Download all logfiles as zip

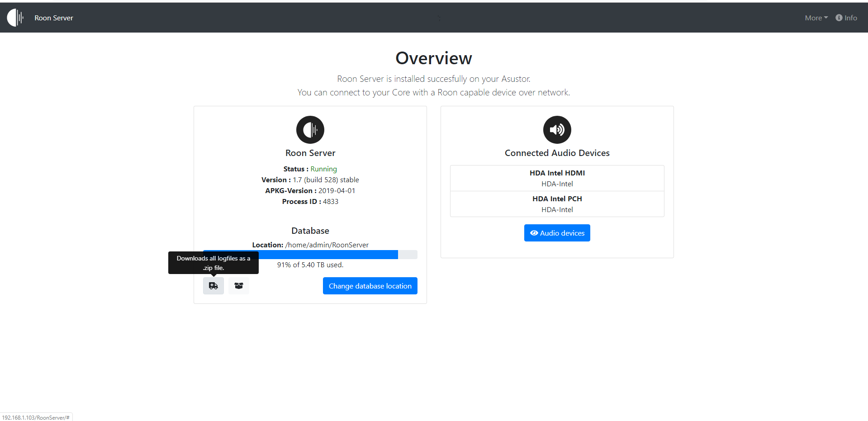(x=213, y=286)
